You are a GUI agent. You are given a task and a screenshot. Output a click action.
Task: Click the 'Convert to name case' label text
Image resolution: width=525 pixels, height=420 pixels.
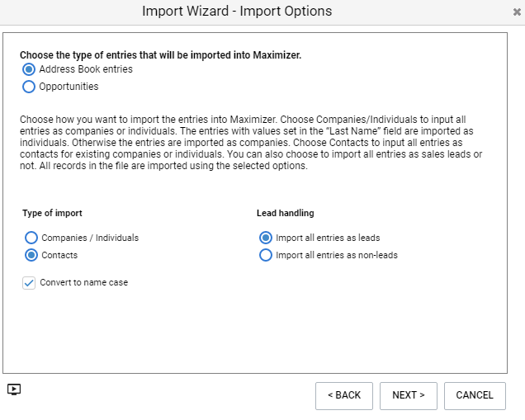pyautogui.click(x=83, y=282)
